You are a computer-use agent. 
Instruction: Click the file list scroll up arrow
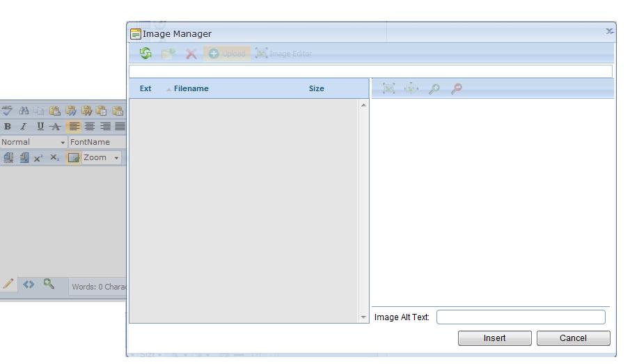pos(363,105)
